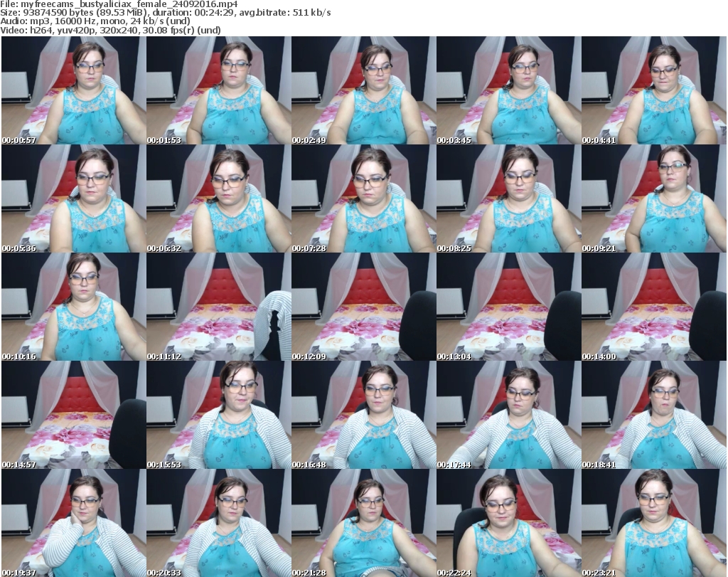
Task: Open the frame stamped 00:08:25
Action: tap(509, 198)
